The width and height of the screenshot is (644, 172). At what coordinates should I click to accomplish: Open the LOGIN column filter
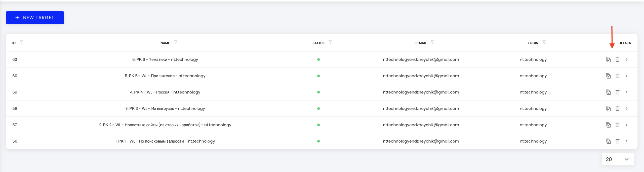(544, 42)
